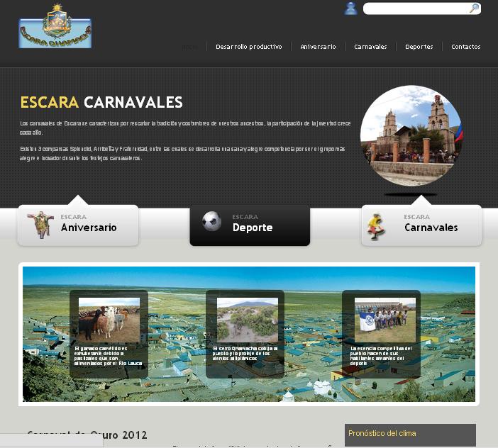Click the esencia competitiva caption text

pyautogui.click(x=381, y=356)
